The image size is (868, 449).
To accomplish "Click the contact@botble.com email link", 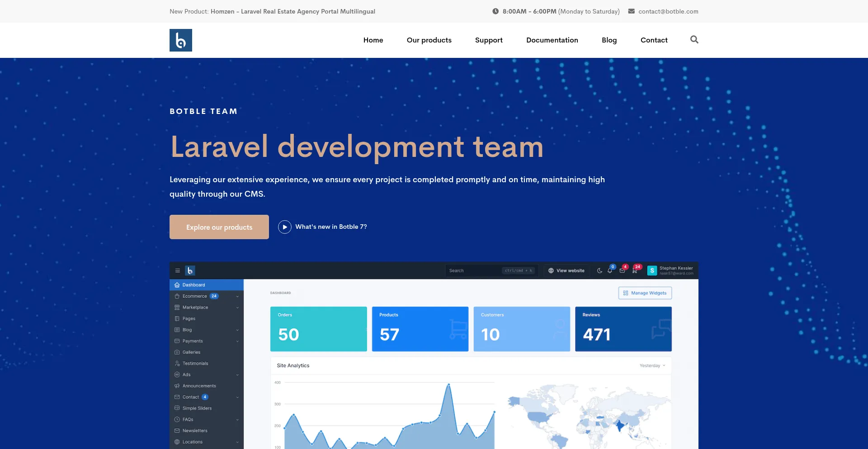I will pyautogui.click(x=668, y=11).
